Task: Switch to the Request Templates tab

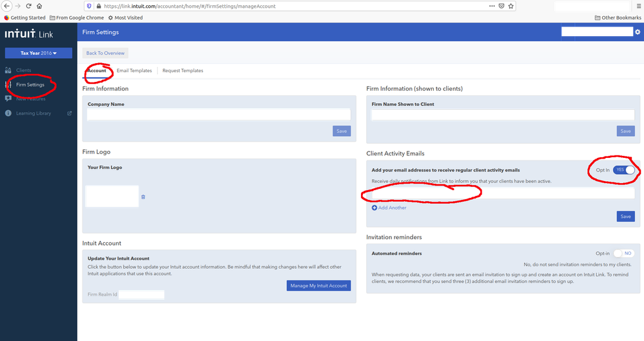Action: tap(183, 71)
